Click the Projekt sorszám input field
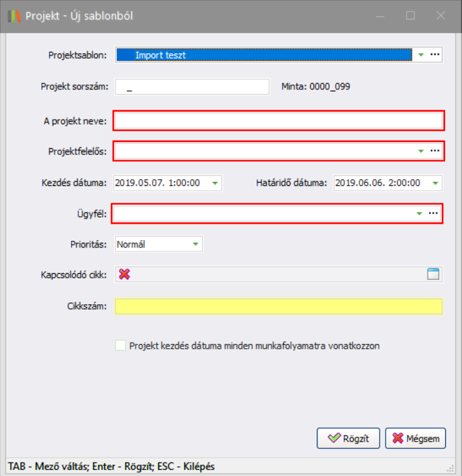This screenshot has height=476, width=462. click(192, 87)
